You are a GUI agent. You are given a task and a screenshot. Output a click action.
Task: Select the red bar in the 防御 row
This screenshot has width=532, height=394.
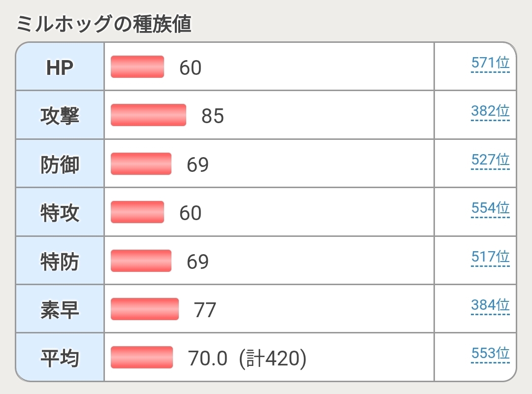(x=141, y=164)
